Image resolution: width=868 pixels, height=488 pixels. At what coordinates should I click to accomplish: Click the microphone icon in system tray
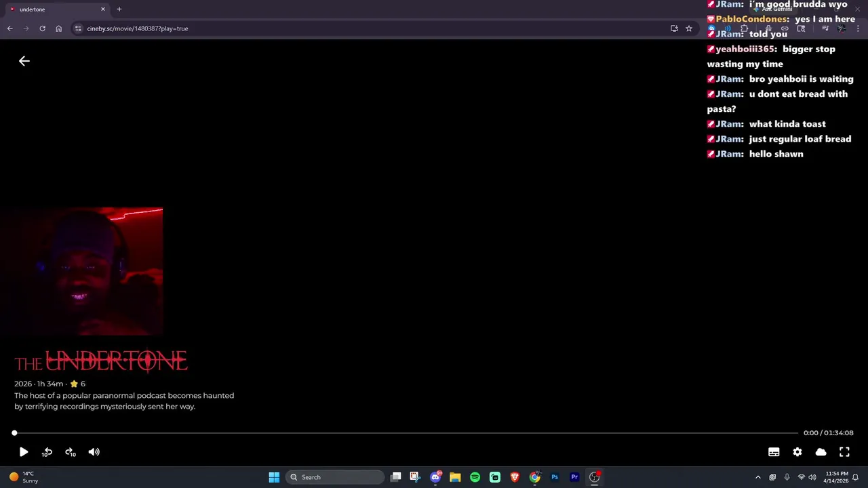(x=787, y=477)
